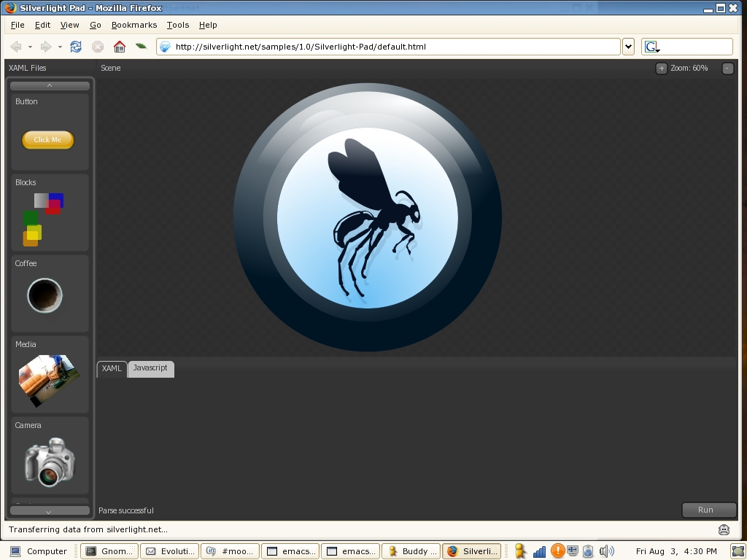Switch to the Javascript tab
Viewport: 747px width, 560px height.
pos(150,368)
